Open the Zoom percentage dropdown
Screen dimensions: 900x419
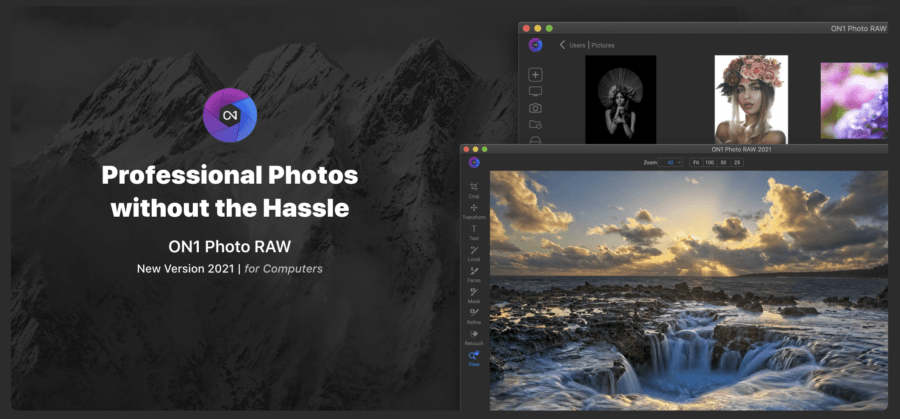(670, 162)
